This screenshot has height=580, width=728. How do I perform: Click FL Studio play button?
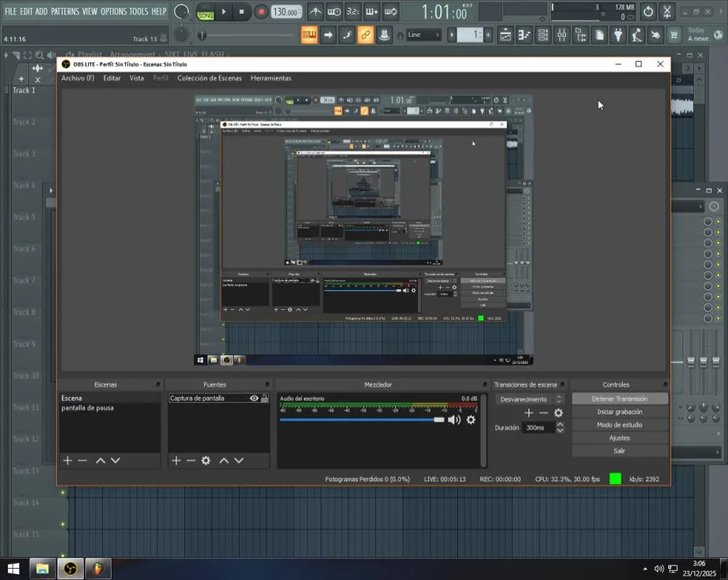[224, 11]
